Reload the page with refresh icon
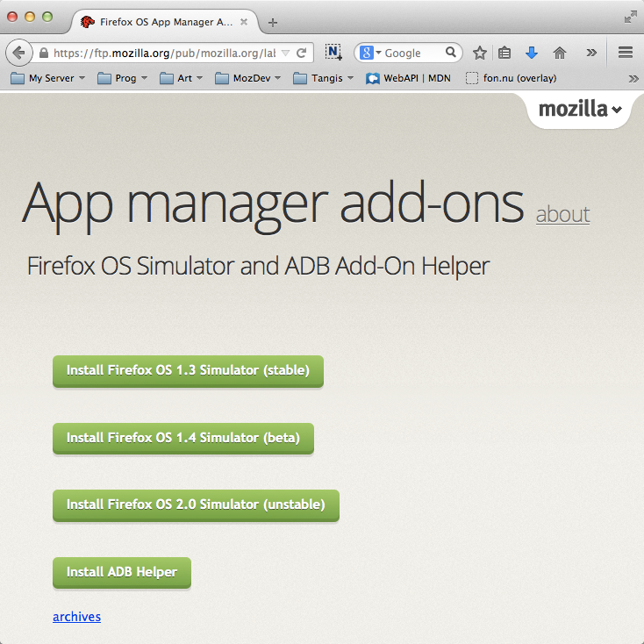This screenshot has width=644, height=644. (302, 53)
